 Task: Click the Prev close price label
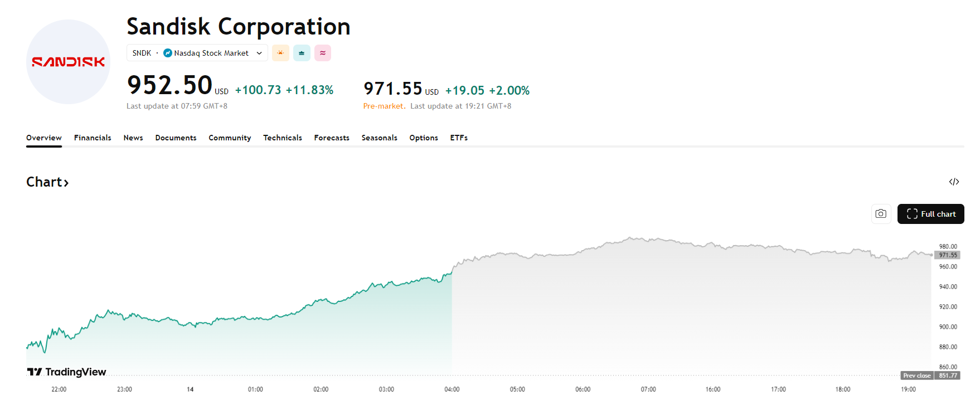coord(917,375)
